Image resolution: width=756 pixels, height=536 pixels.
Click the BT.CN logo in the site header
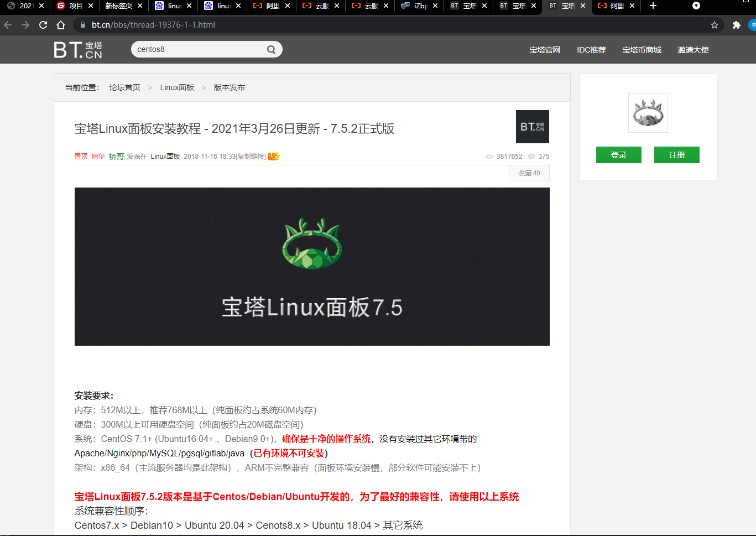(78, 50)
